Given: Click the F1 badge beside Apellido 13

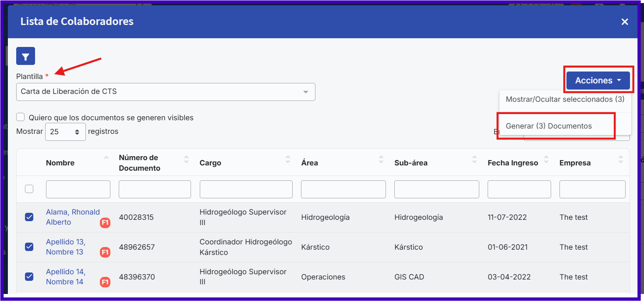Looking at the screenshot, I should pyautogui.click(x=105, y=252).
